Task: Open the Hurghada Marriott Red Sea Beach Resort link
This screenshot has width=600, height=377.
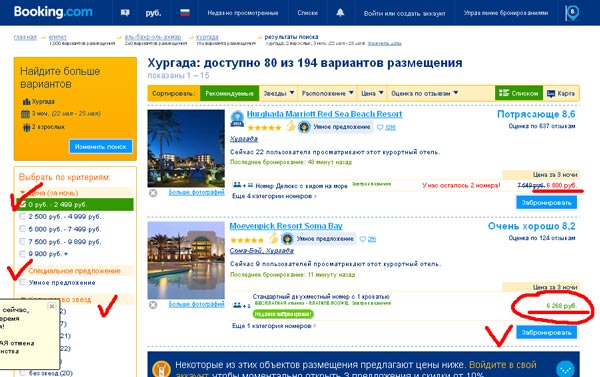Action: (x=324, y=114)
